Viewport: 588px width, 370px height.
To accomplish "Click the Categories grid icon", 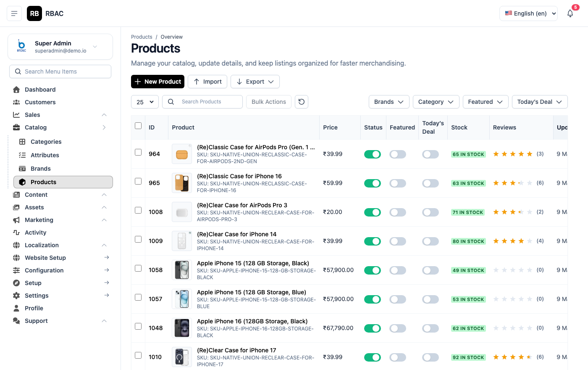I will (x=22, y=142).
